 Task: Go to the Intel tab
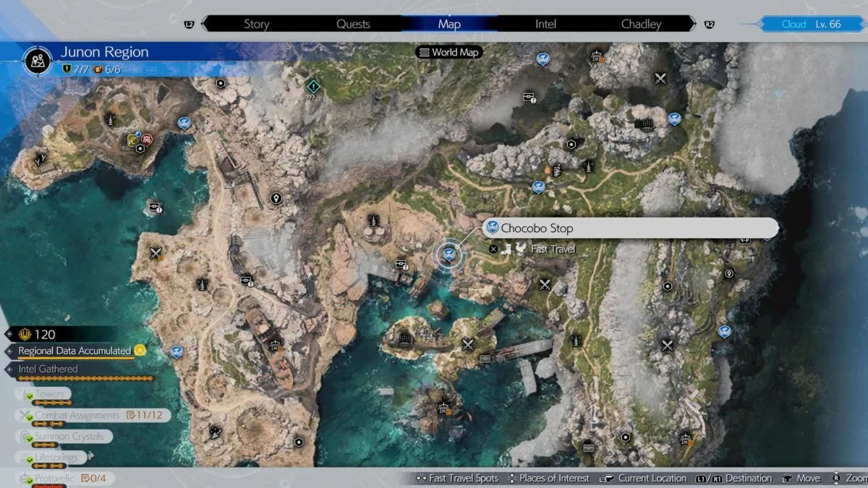click(x=545, y=24)
